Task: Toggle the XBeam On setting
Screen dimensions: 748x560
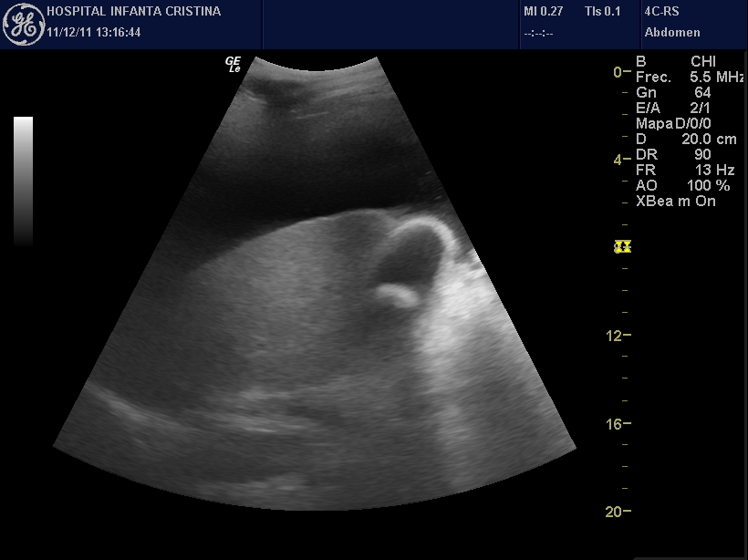Action: pyautogui.click(x=676, y=202)
